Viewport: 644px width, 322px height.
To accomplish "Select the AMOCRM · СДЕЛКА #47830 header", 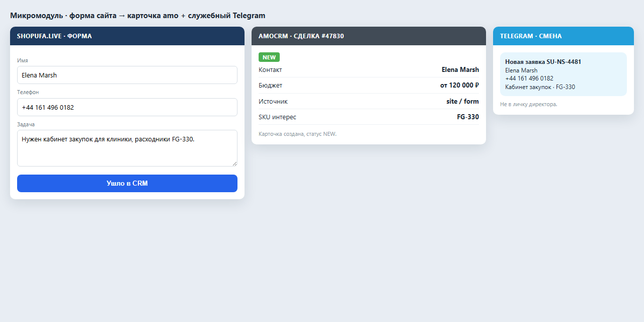I will pyautogui.click(x=369, y=36).
